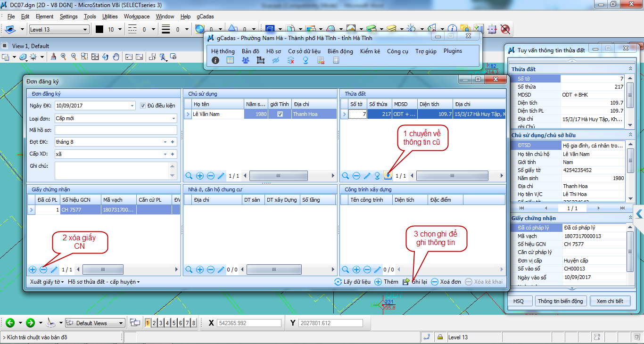This screenshot has height=344, width=644.
Task: Click the fit view icon in view toolbar
Action: click(95, 57)
